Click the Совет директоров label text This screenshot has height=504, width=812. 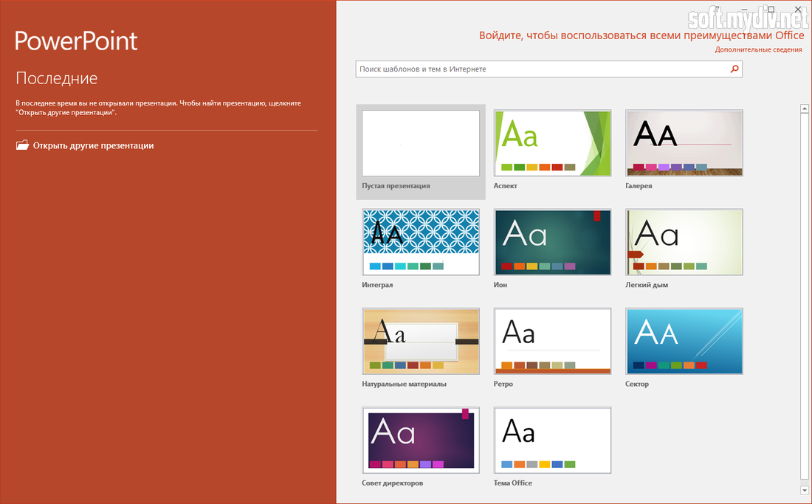coord(392,483)
